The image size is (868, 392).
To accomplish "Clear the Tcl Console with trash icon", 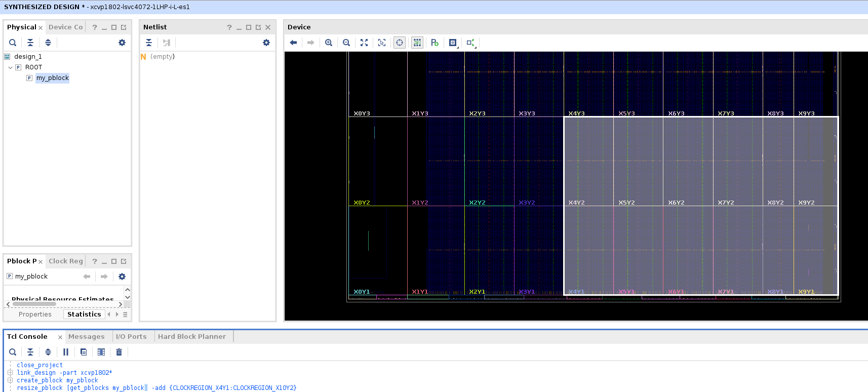I will pos(119,352).
